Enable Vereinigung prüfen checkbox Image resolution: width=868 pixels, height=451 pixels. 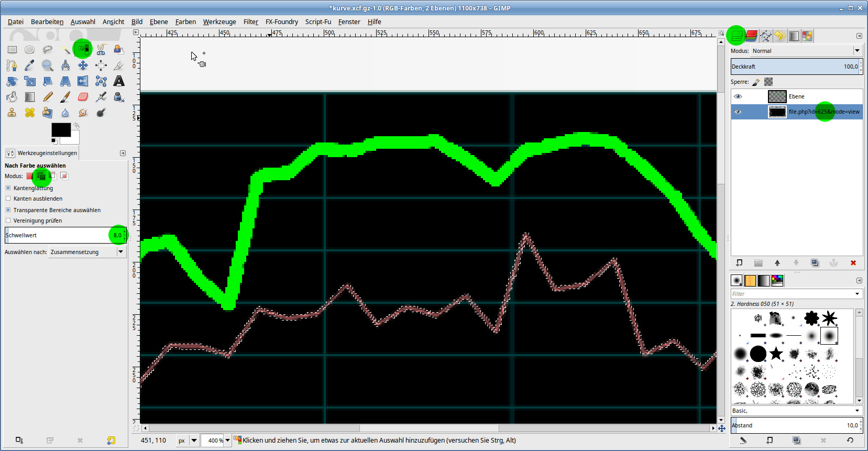point(8,221)
